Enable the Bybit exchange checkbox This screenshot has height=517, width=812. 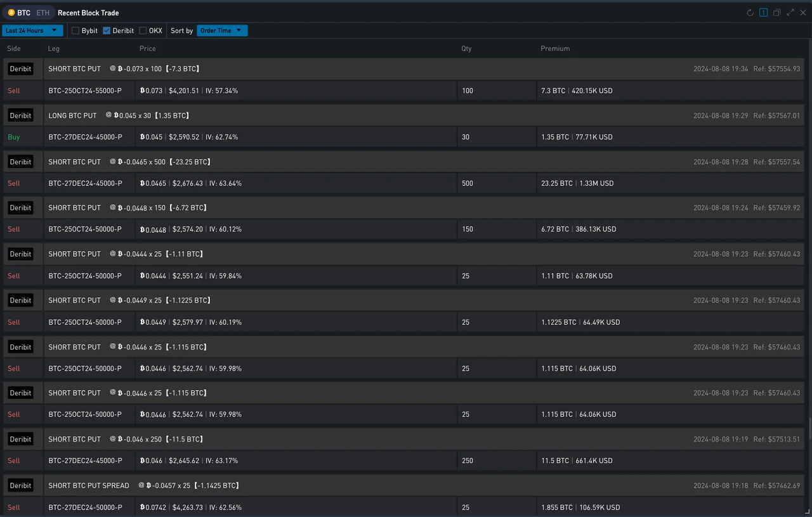coord(75,30)
